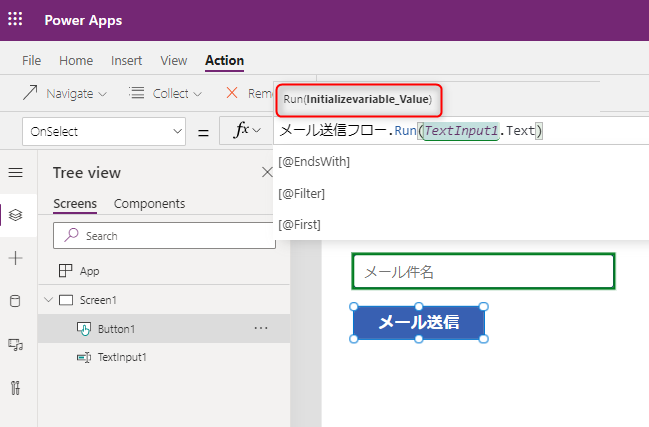Click the Remove action X icon
Image resolution: width=649 pixels, height=427 pixels.
click(x=232, y=93)
